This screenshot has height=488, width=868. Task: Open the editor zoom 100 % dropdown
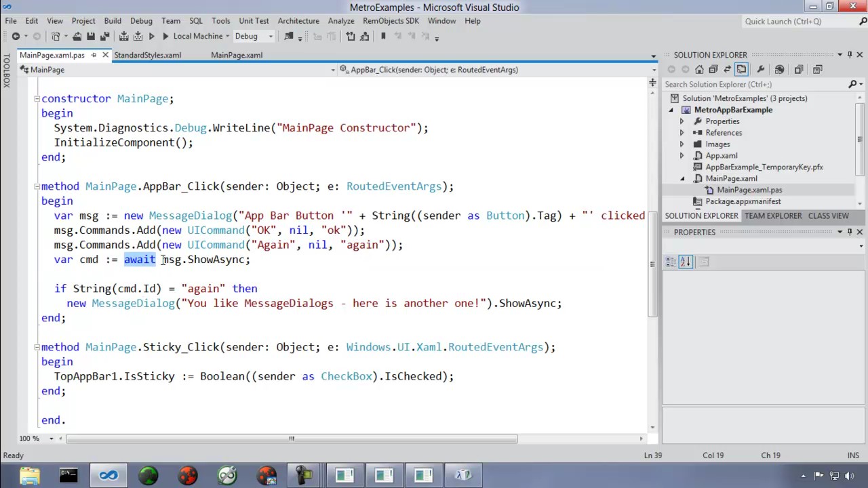pyautogui.click(x=51, y=439)
